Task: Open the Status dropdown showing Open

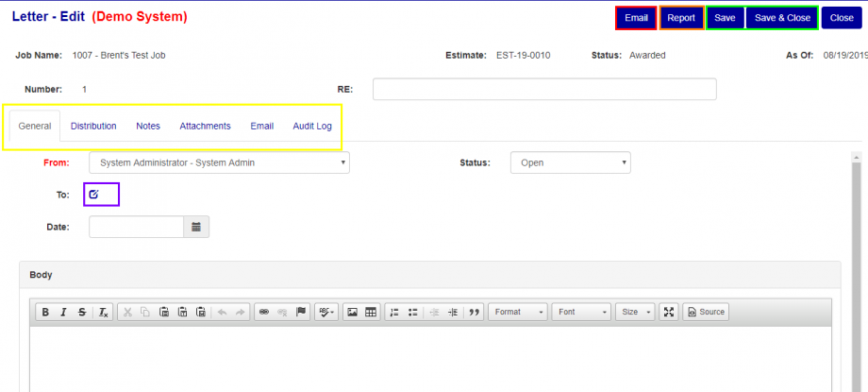Action: click(x=570, y=163)
